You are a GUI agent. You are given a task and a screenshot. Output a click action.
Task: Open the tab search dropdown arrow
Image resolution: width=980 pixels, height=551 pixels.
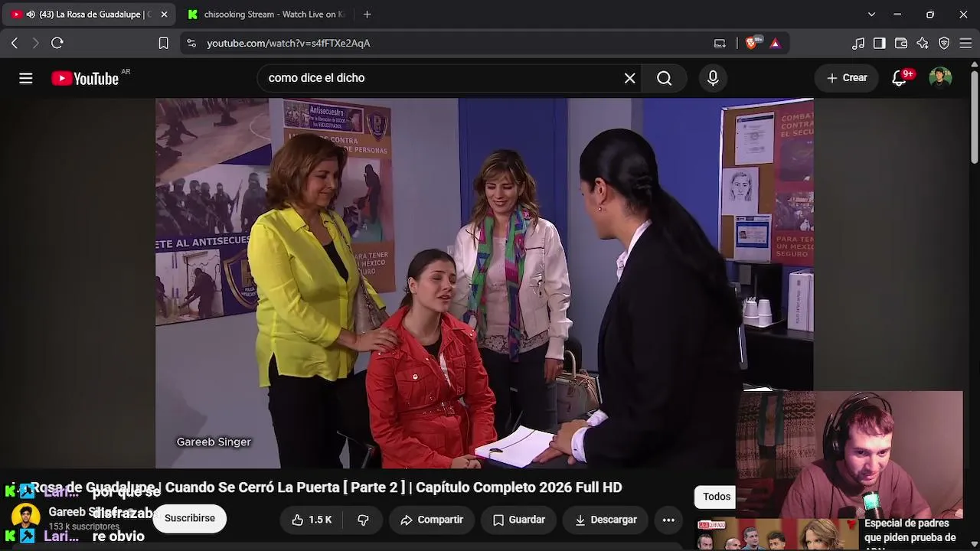(871, 14)
